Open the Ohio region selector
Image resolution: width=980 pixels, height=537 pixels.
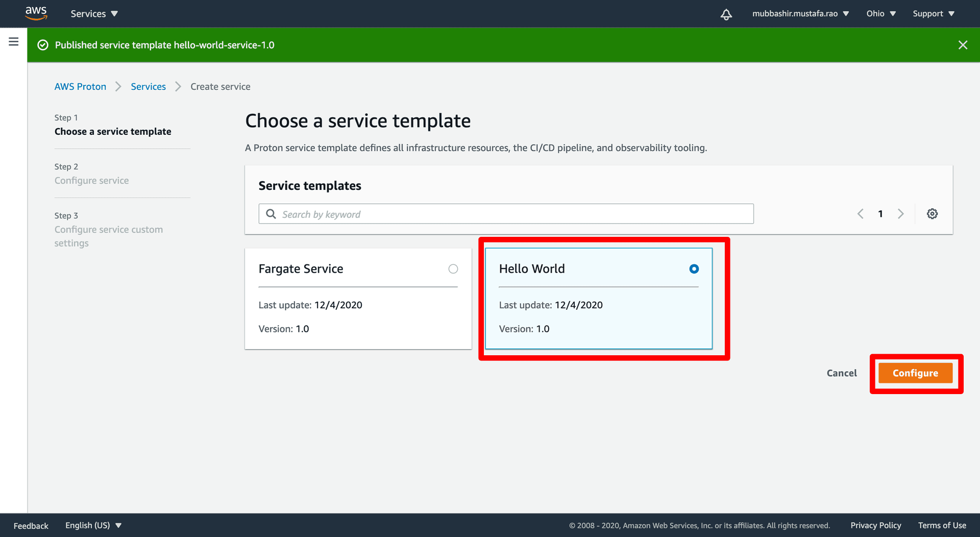[x=881, y=14]
